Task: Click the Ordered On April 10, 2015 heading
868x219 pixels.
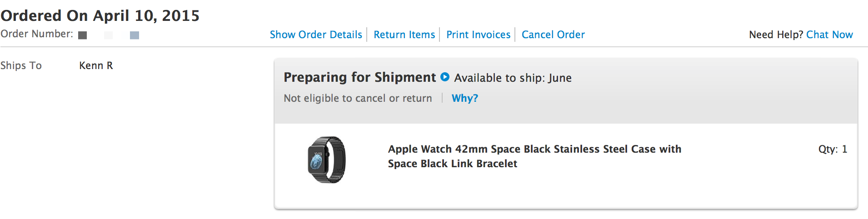Action: click(x=100, y=15)
